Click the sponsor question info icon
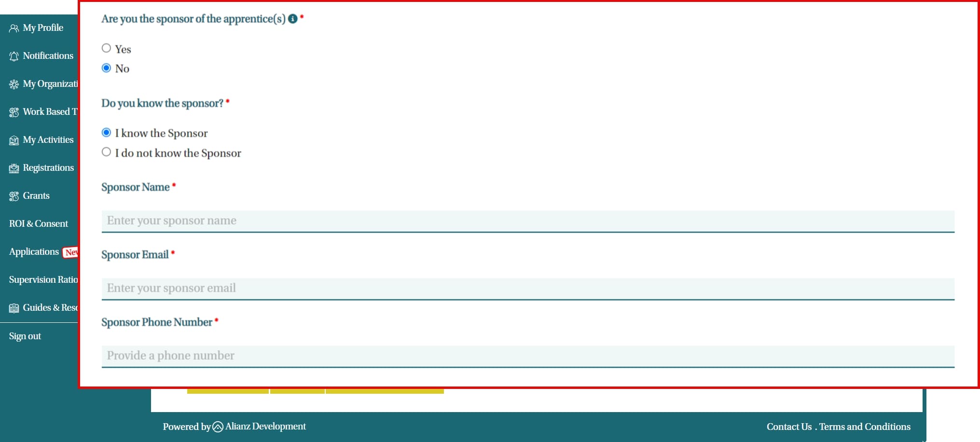 pyautogui.click(x=292, y=19)
